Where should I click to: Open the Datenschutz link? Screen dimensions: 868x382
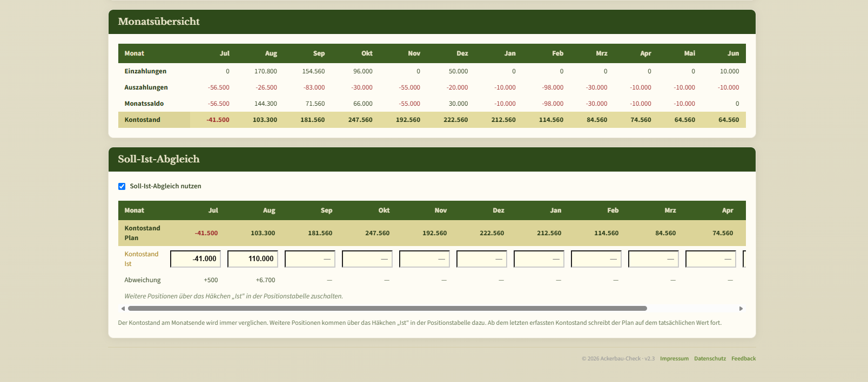710,359
